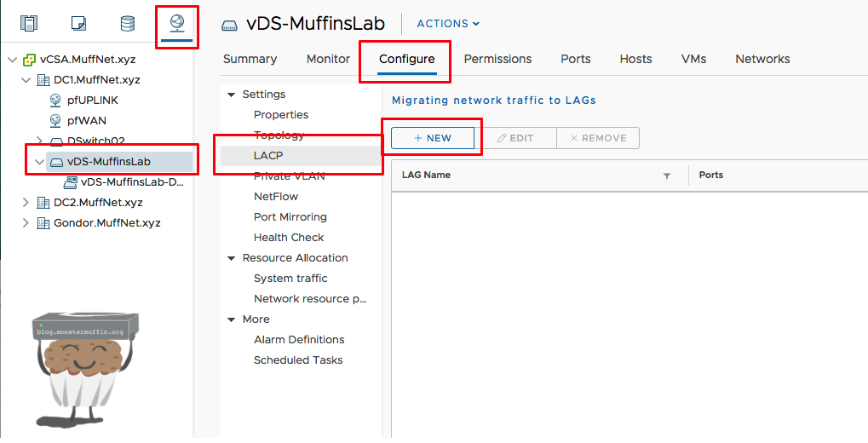
Task: Click the LAG Name column filter icon
Action: pos(667,175)
